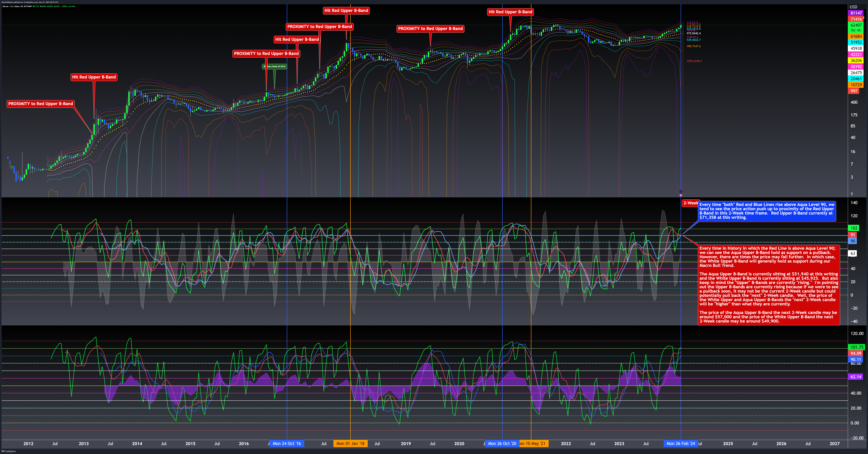Click the 2014 label on the time axis
This screenshot has width=868, height=454.
137,444
